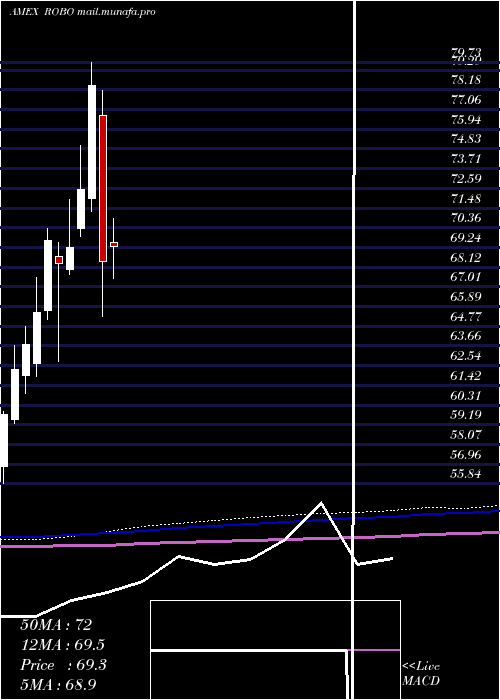Click the small red candle near 68.12

tap(59, 260)
